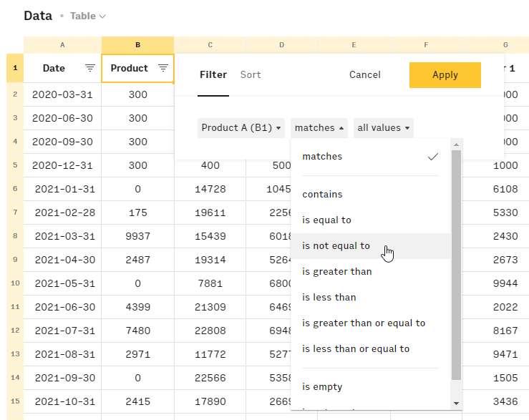Click the dropdown list scroll up arrow

tap(456, 145)
